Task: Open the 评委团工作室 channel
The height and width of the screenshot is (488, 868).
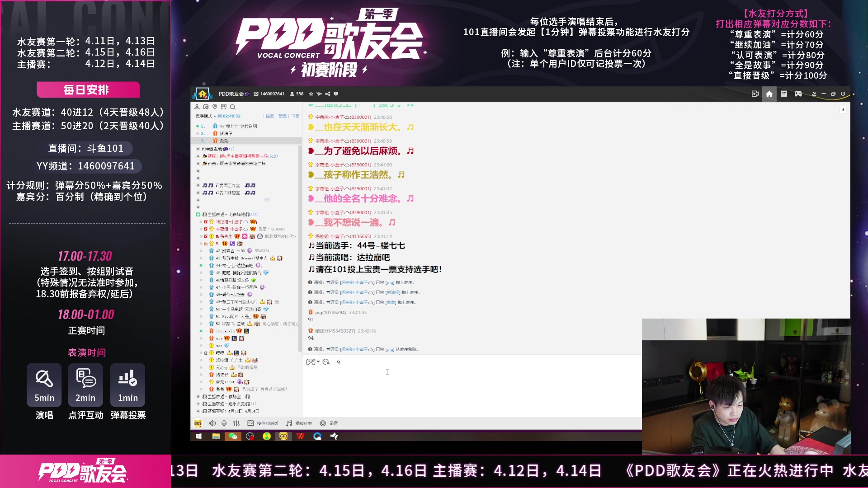Action: click(x=229, y=185)
